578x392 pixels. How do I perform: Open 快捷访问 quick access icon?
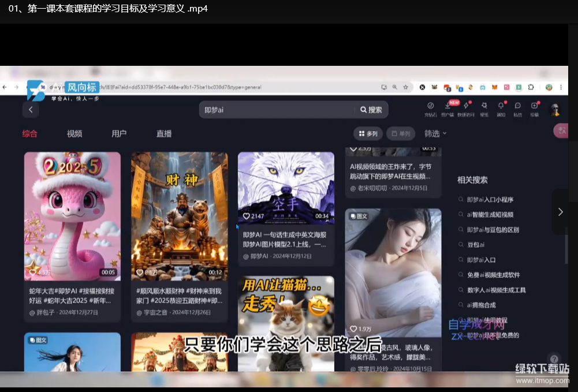point(466,107)
